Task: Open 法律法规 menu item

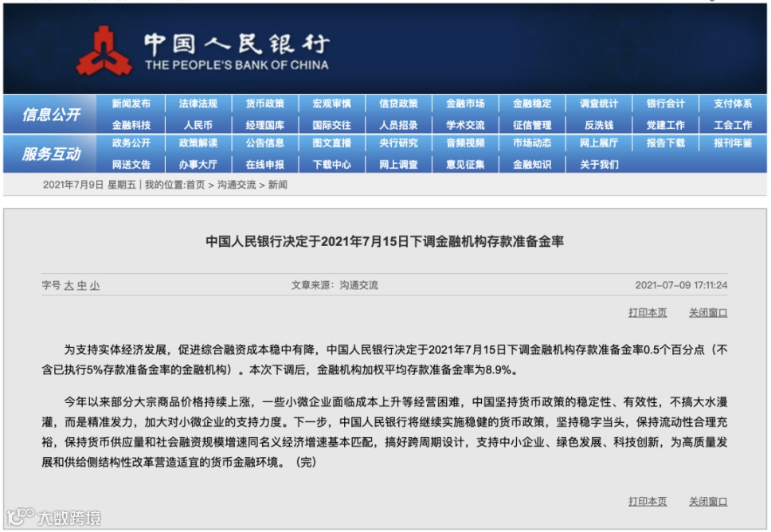Action: coord(198,104)
